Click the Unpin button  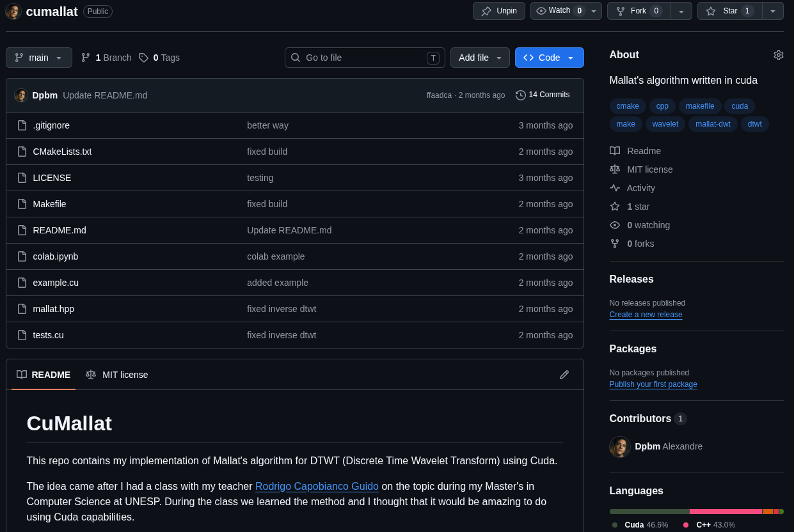(x=499, y=11)
